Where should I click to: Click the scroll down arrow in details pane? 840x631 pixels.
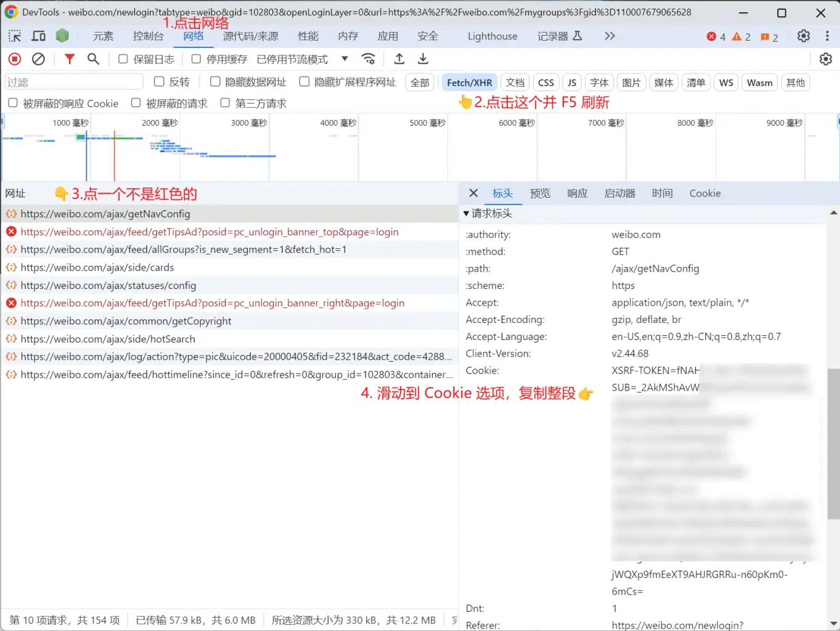(x=833, y=623)
